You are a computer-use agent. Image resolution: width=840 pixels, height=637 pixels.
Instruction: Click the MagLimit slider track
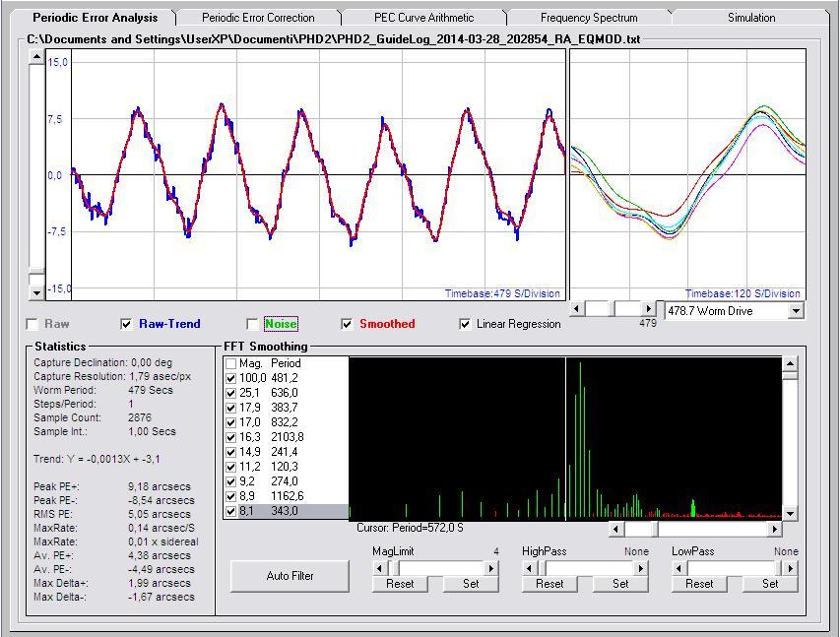(442, 568)
